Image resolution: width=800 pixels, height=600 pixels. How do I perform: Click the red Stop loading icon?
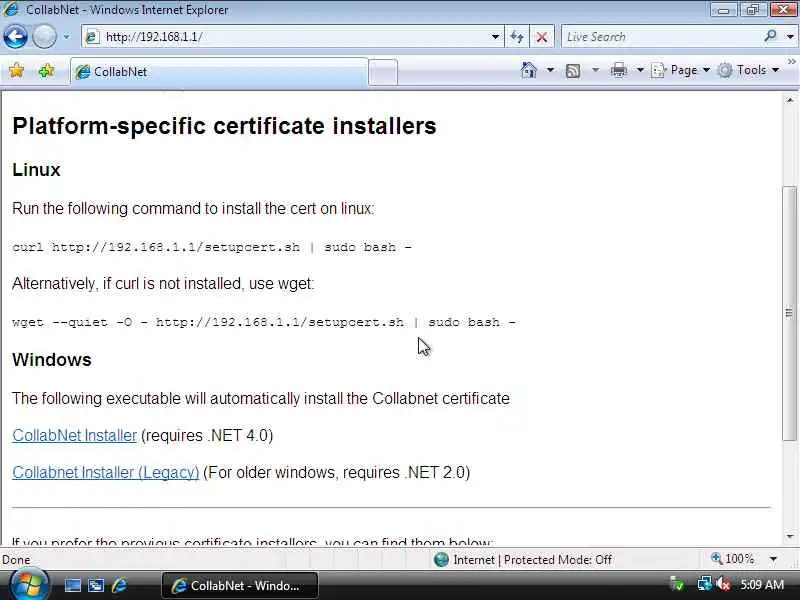[x=542, y=37]
